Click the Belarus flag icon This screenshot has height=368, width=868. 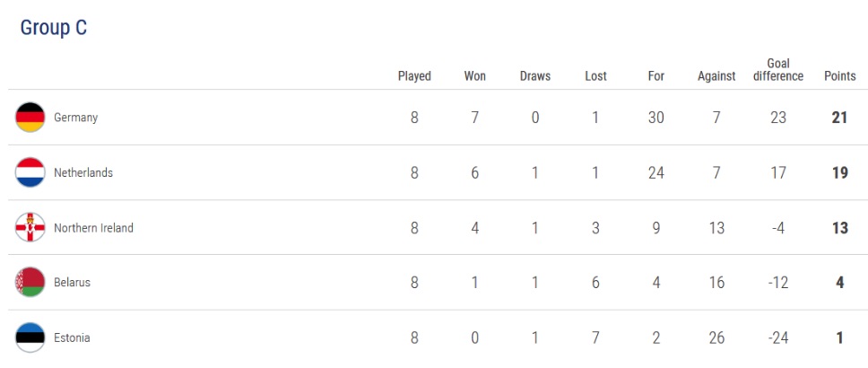[x=30, y=283]
